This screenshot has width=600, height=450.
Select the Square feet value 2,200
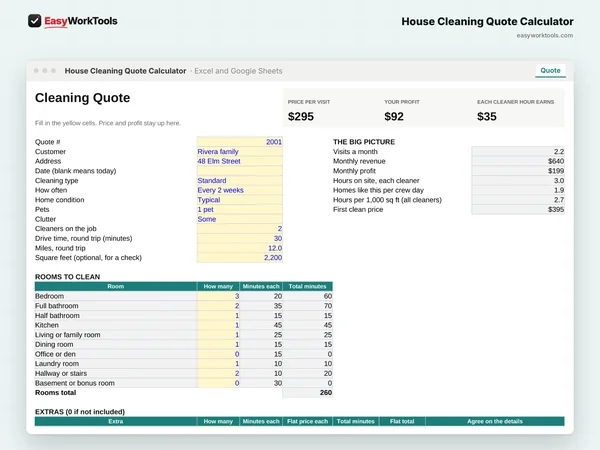click(x=240, y=258)
